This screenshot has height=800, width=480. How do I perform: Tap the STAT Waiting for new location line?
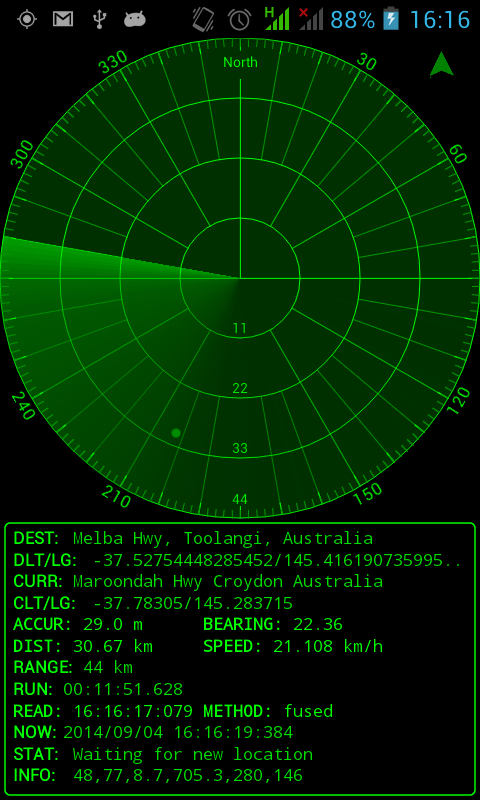[163, 754]
